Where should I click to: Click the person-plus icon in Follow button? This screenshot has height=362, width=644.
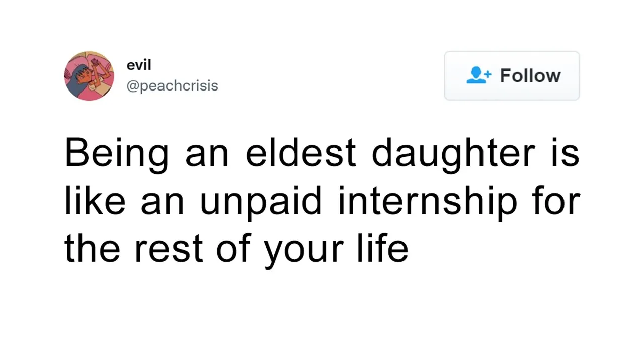tap(478, 75)
